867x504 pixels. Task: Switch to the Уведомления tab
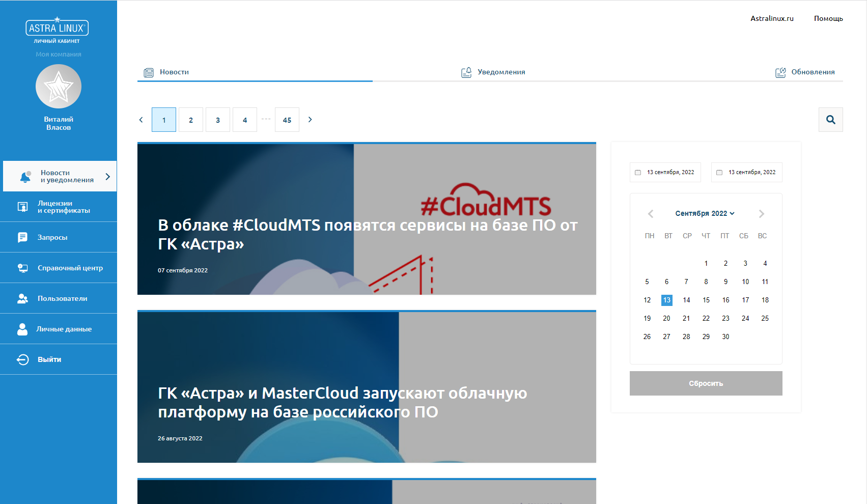[x=493, y=72]
